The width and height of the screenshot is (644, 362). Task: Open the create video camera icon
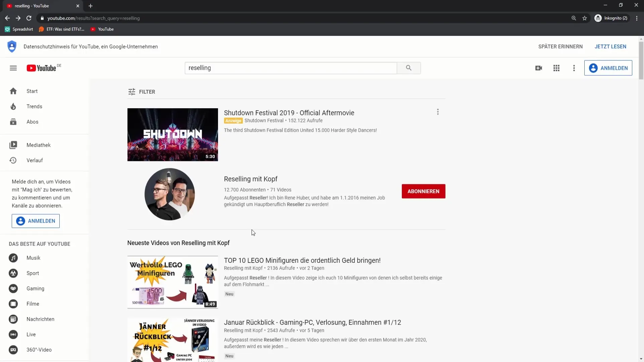pyautogui.click(x=539, y=68)
